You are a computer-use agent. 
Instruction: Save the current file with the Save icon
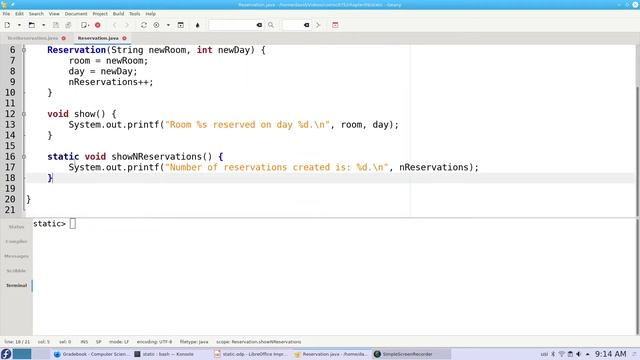tap(56, 25)
